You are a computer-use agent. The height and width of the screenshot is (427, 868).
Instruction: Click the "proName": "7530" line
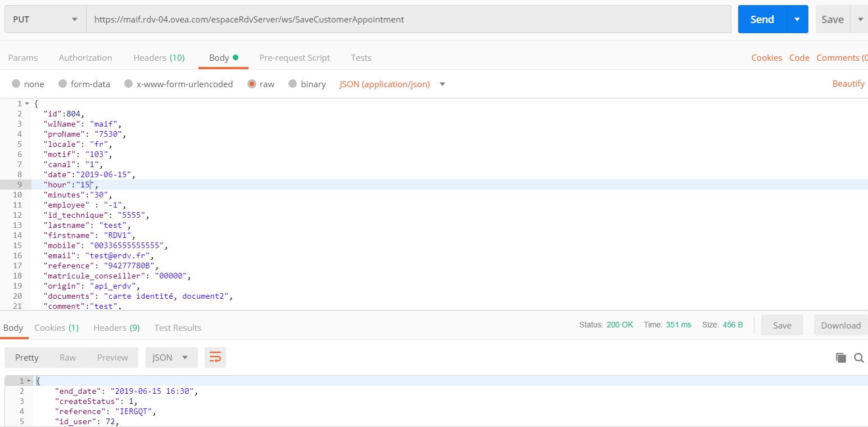[x=85, y=134]
